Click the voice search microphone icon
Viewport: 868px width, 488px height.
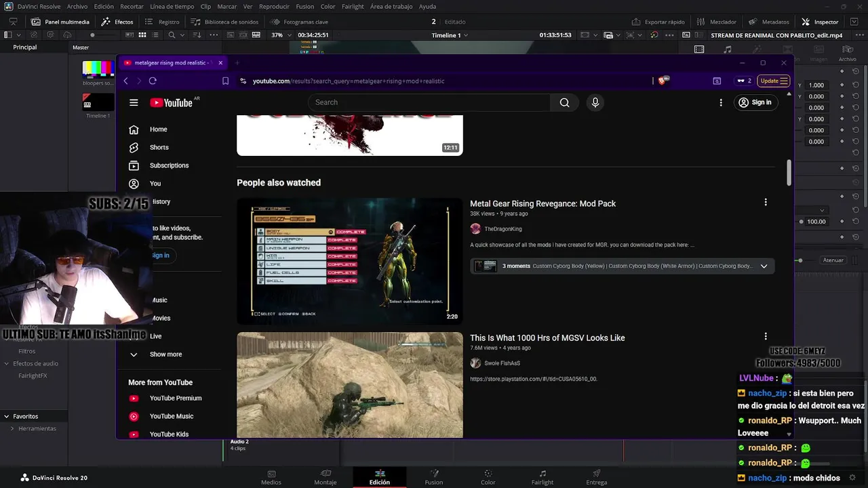[x=595, y=102]
